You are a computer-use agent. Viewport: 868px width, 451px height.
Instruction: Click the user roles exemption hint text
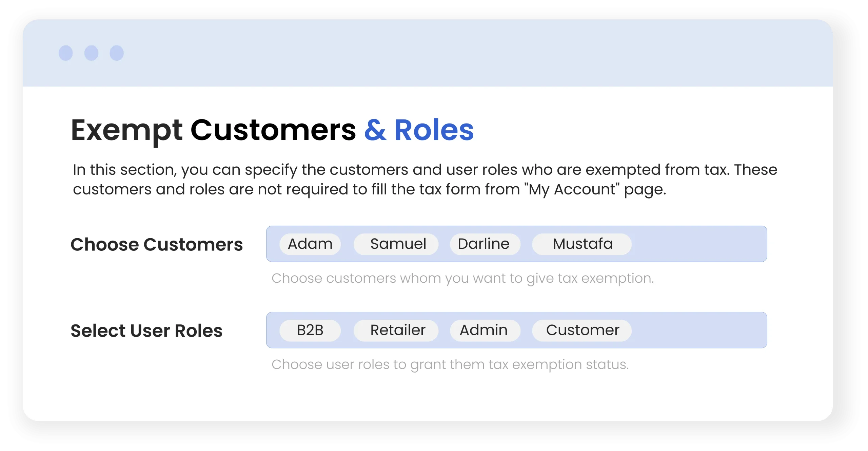tap(450, 364)
